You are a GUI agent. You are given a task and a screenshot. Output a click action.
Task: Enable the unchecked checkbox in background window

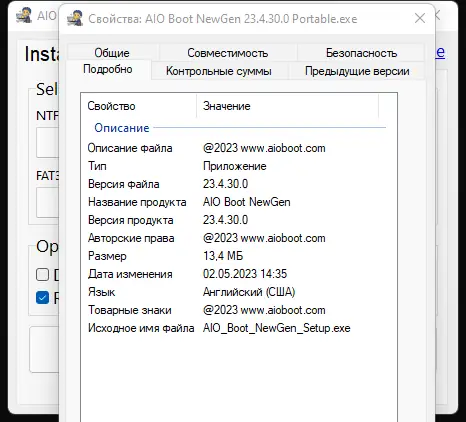click(42, 275)
